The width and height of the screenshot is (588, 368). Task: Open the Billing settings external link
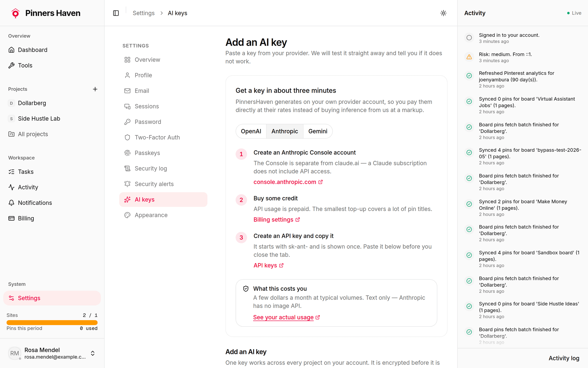click(277, 220)
